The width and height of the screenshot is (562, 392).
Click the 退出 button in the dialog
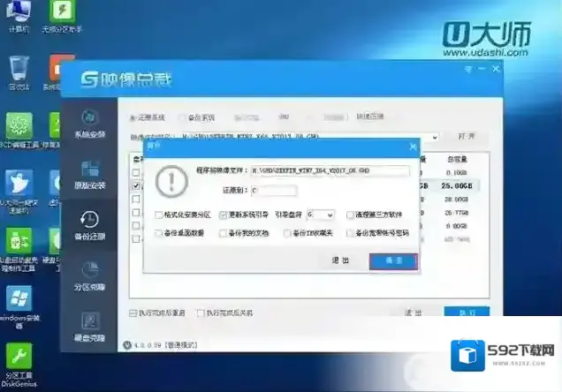pos(340,260)
